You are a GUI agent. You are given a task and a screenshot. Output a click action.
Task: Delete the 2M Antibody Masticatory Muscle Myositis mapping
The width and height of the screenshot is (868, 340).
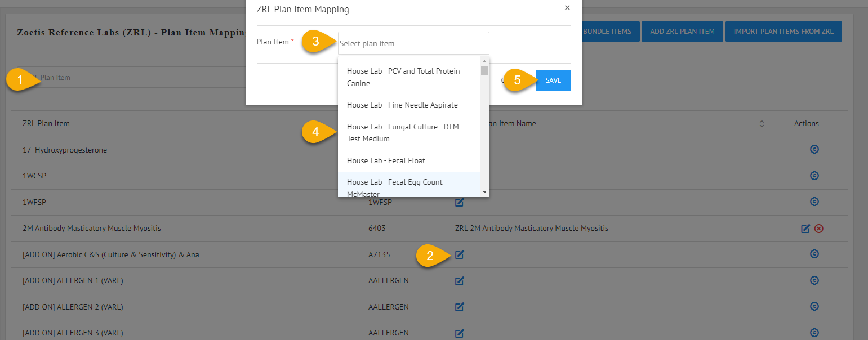tap(819, 229)
